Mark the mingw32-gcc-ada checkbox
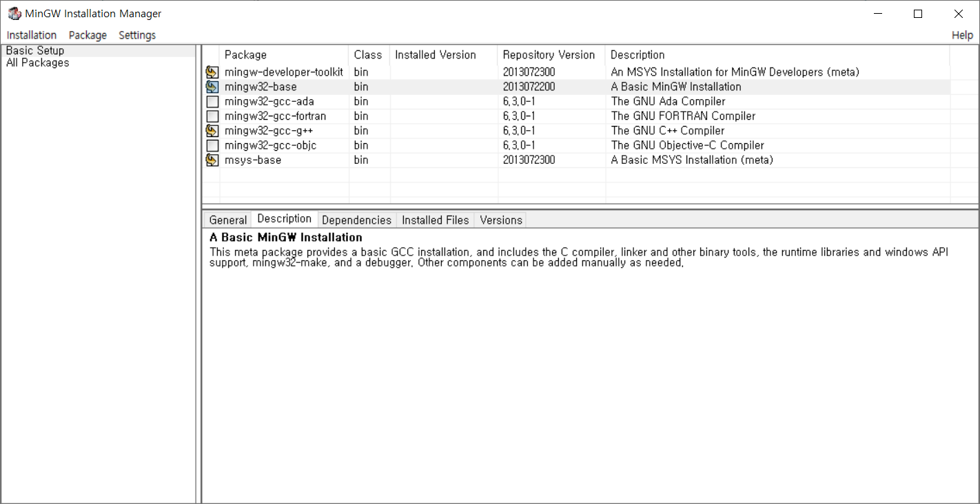Image resolution: width=980 pixels, height=504 pixels. [x=212, y=101]
